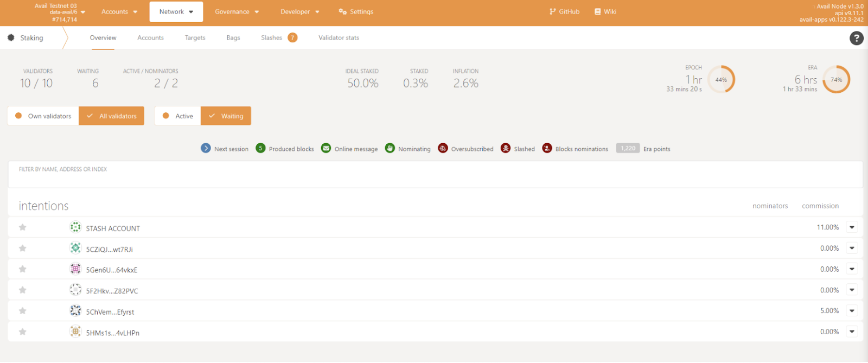The width and height of the screenshot is (868, 363).
Task: Open the Governance dropdown menu
Action: tap(237, 12)
